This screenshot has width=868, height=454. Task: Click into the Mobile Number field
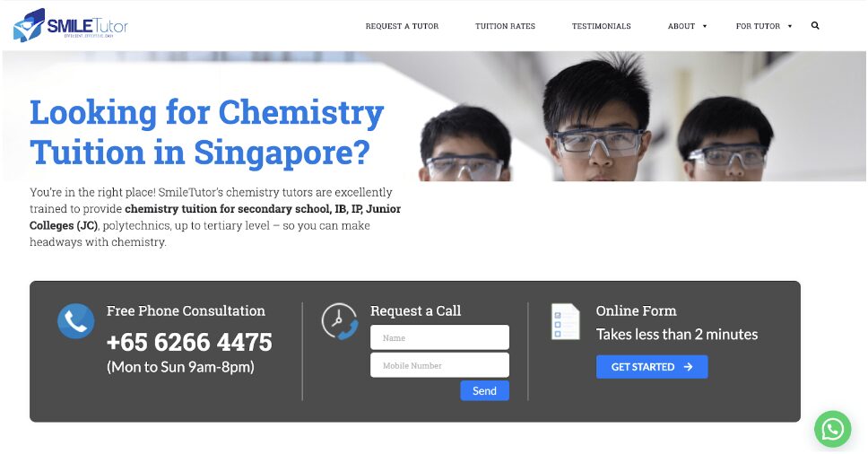tap(439, 365)
